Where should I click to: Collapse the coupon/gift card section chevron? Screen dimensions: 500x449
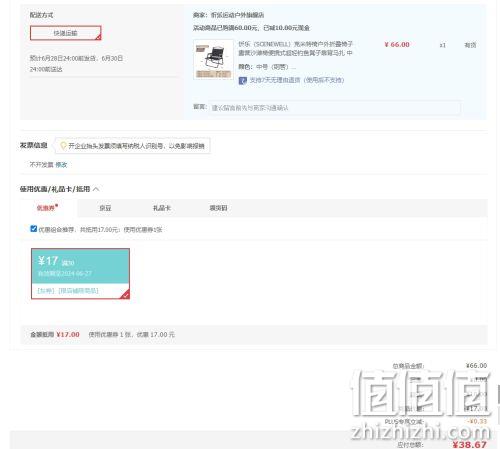pyautogui.click(x=96, y=189)
